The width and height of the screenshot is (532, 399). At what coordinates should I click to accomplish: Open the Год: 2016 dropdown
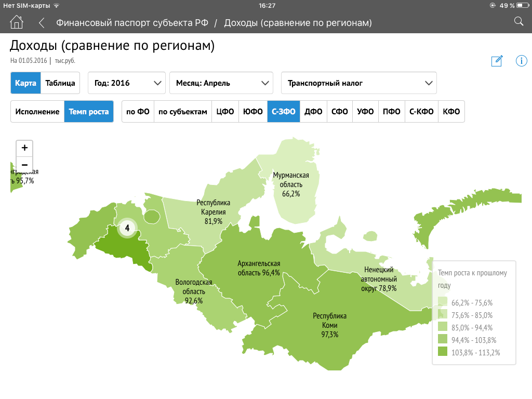127,83
